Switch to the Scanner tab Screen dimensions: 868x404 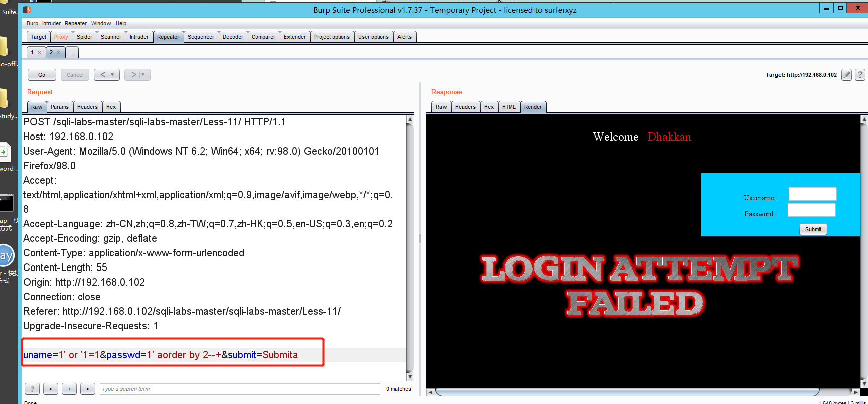pos(111,37)
